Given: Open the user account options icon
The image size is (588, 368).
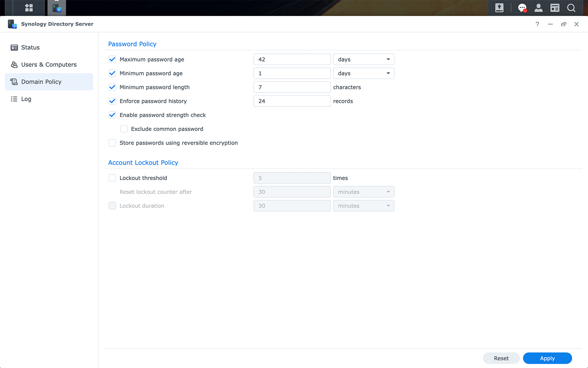Looking at the screenshot, I should click(x=538, y=8).
